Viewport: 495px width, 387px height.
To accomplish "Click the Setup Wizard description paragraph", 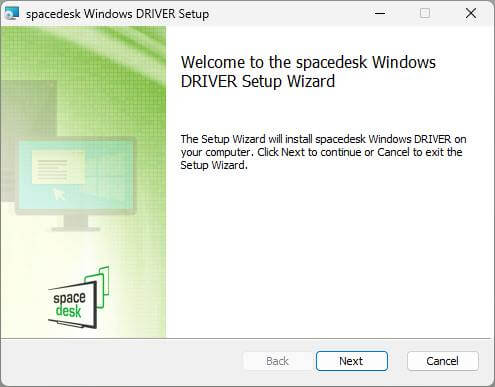I will pos(323,152).
